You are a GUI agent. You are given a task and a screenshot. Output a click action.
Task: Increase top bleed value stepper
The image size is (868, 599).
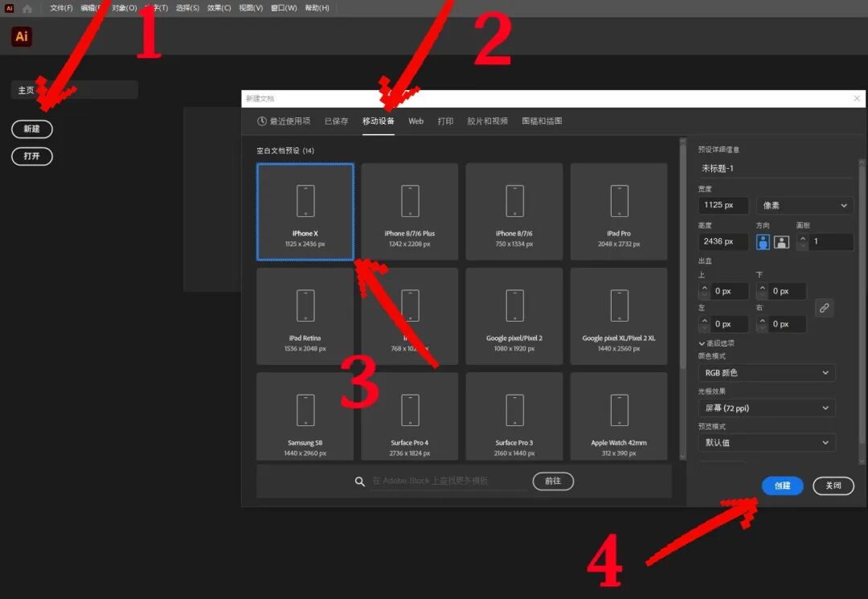(x=704, y=287)
